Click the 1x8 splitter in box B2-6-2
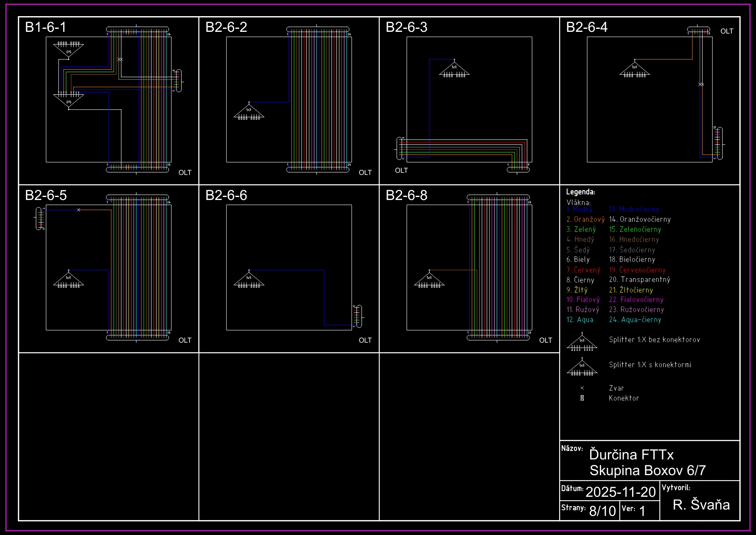This screenshot has height=535, width=756. click(x=249, y=112)
